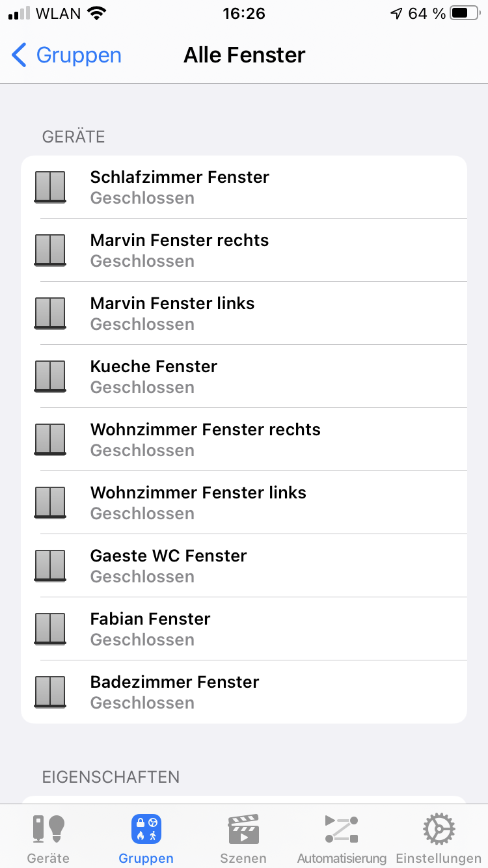The width and height of the screenshot is (488, 868).
Task: Tap the Fabian Fenster window icon
Action: click(x=50, y=629)
